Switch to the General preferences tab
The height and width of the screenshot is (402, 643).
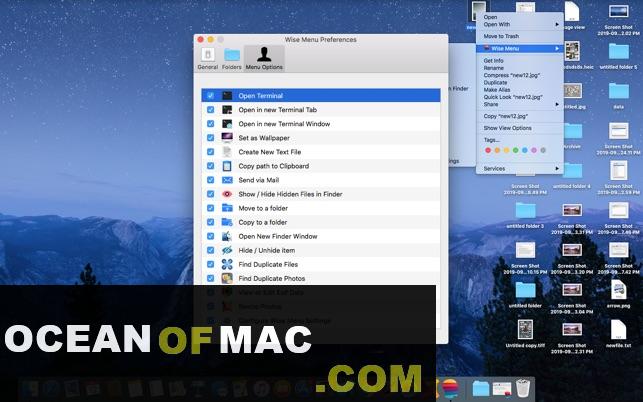click(207, 59)
